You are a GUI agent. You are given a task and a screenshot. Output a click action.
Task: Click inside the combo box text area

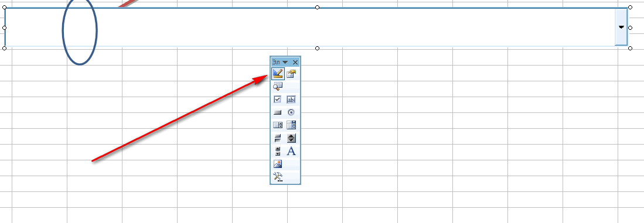pyautogui.click(x=309, y=27)
